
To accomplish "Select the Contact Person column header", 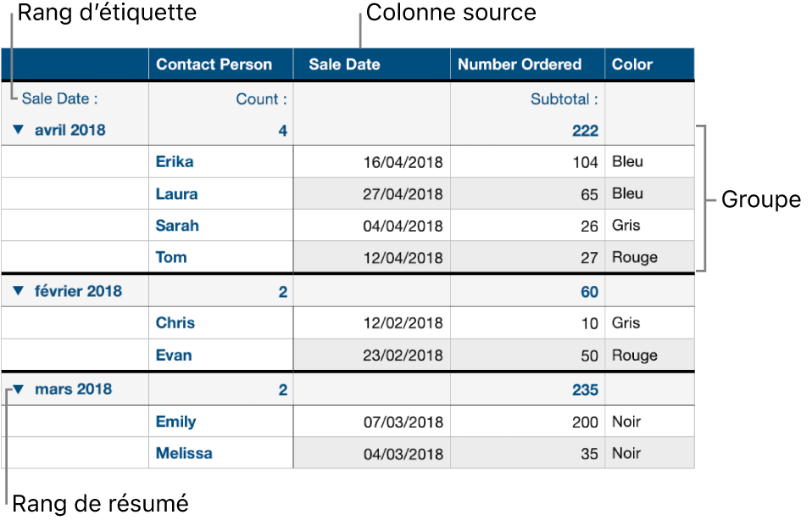I will (x=211, y=64).
